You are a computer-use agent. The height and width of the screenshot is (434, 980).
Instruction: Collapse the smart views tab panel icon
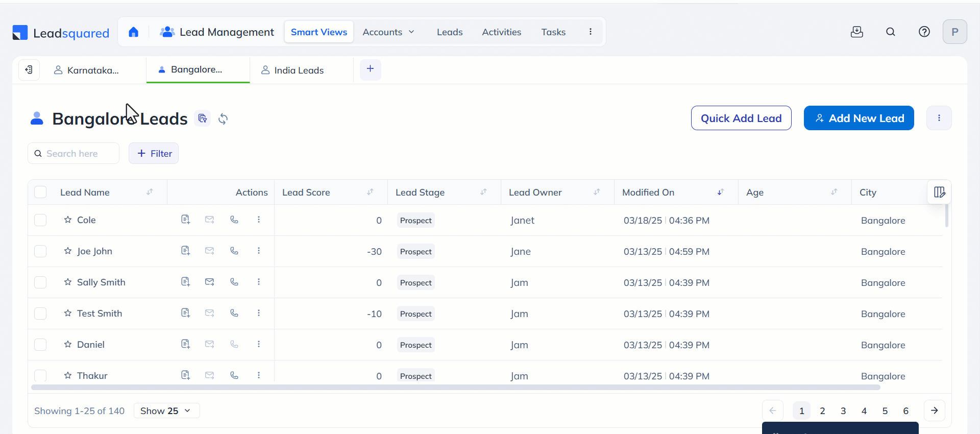(29, 70)
